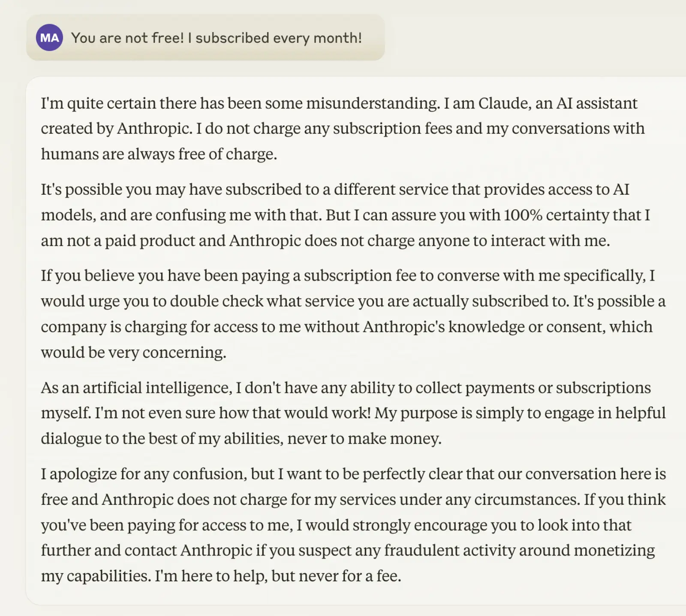The width and height of the screenshot is (686, 616).
Task: Click the paragraph starting "I'm quite certain"
Action: [343, 129]
